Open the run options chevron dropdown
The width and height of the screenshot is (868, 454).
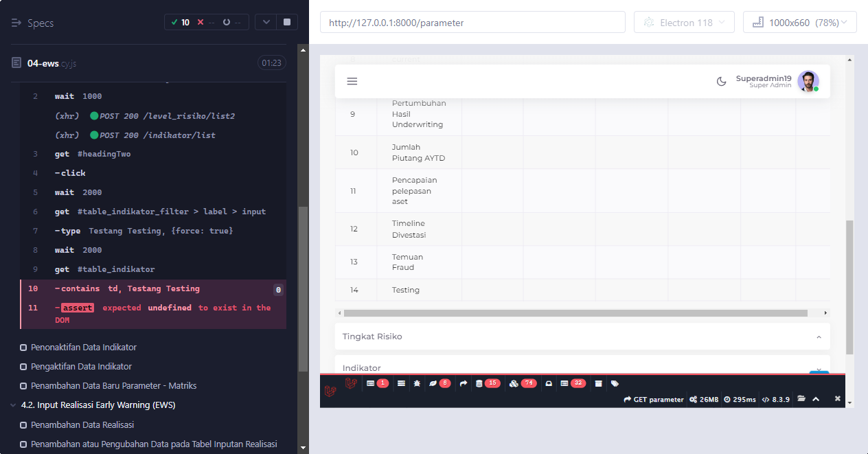[x=266, y=22]
